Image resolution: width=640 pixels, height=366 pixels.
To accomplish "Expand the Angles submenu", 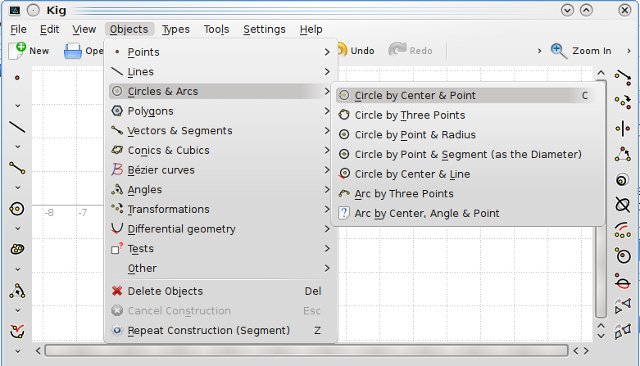I will 220,190.
